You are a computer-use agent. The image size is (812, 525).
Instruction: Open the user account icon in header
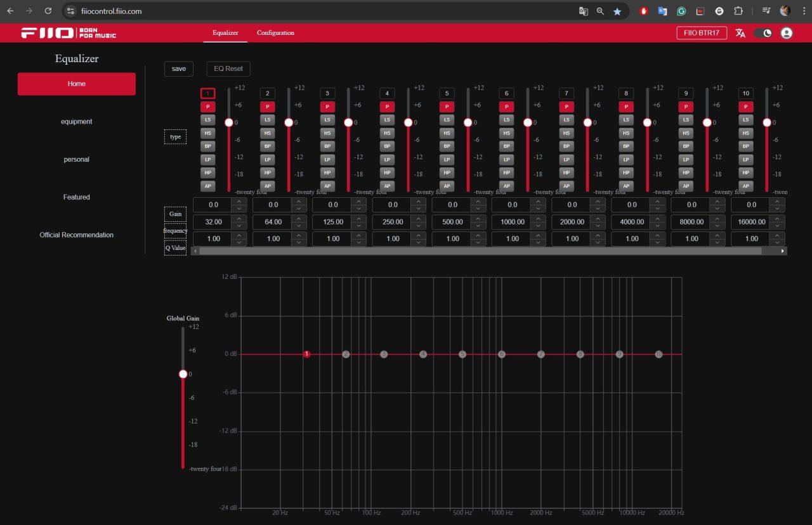click(787, 33)
